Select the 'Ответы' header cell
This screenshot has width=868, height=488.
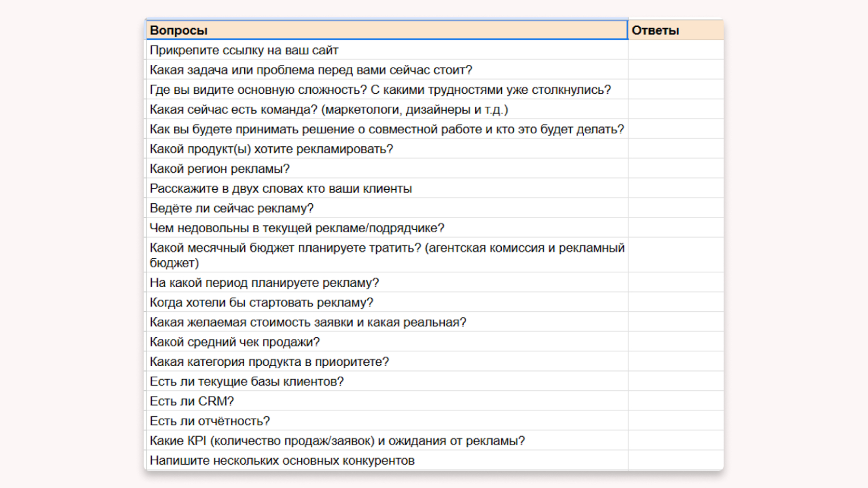(x=675, y=30)
